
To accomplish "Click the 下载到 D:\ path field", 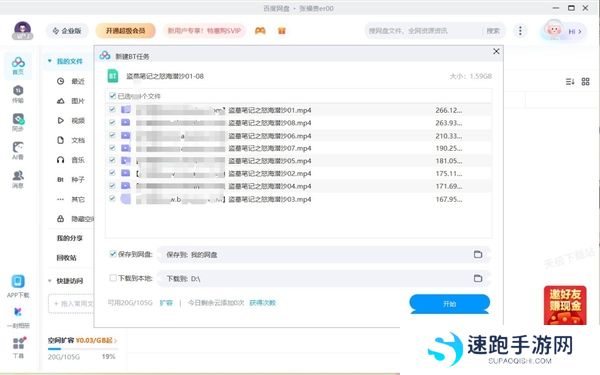I will tap(324, 279).
